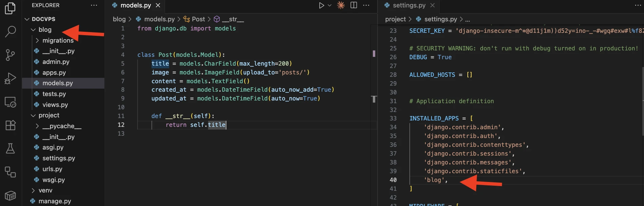Open the run options dropdown arrow

329,5
